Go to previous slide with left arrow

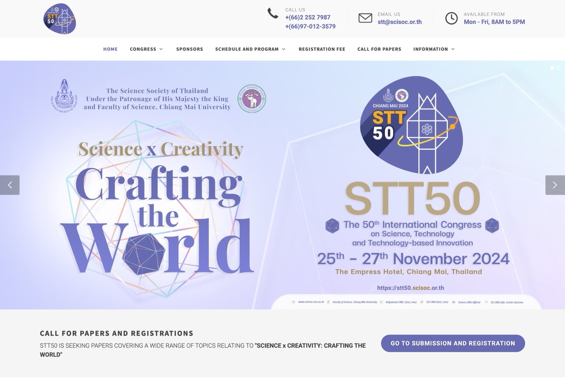click(10, 185)
